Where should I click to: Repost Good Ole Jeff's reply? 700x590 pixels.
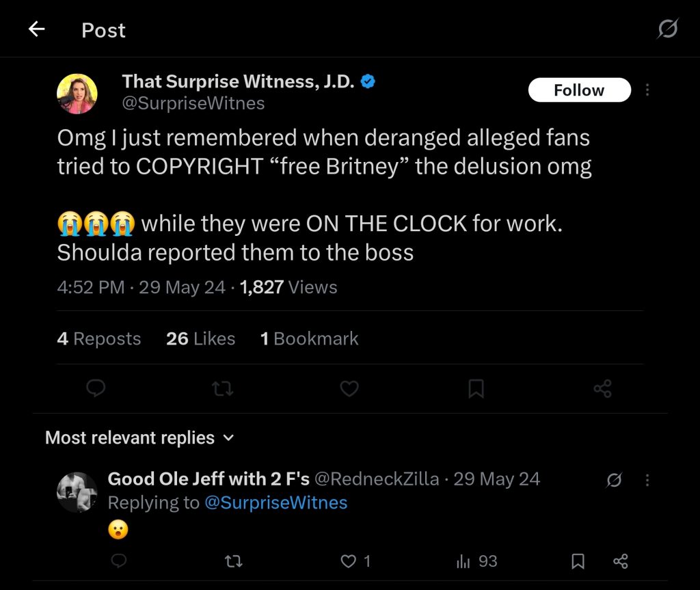234,561
